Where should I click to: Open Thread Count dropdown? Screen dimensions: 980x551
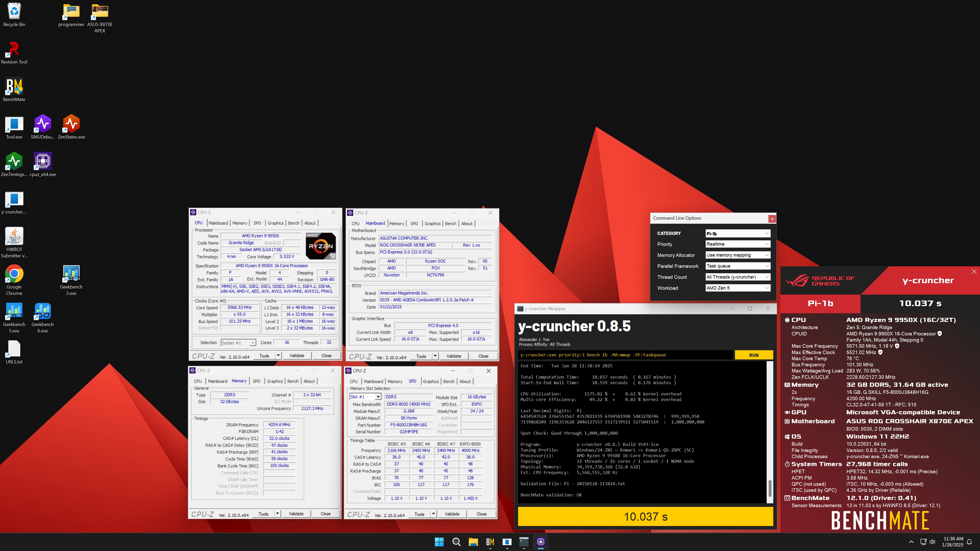tap(738, 277)
